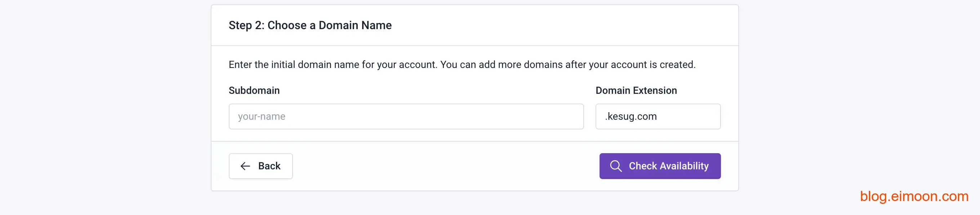Click the Domain Extension label
This screenshot has height=215, width=980.
pos(636,90)
